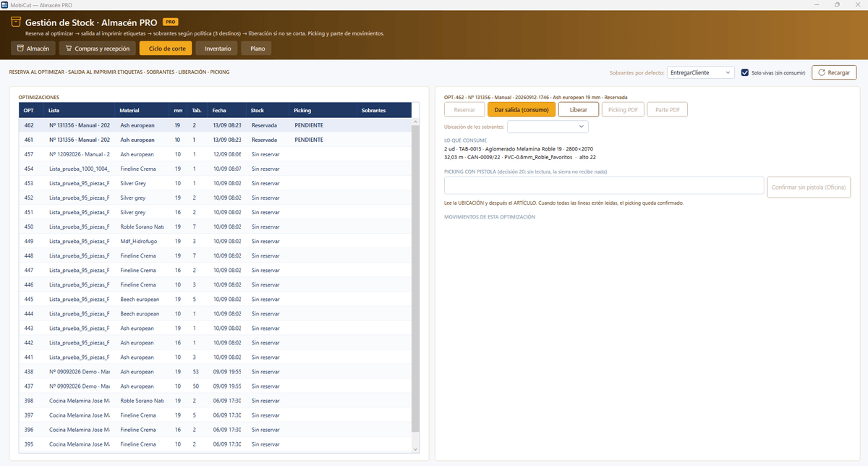Expand the Ubicación de los sobrantes combo box

[x=548, y=127]
